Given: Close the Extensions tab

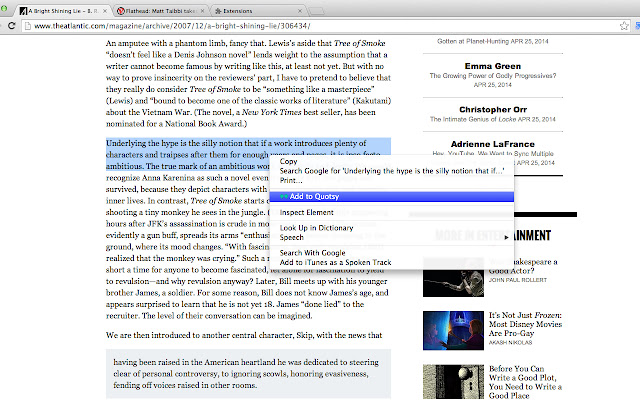Looking at the screenshot, I should click(300, 11).
